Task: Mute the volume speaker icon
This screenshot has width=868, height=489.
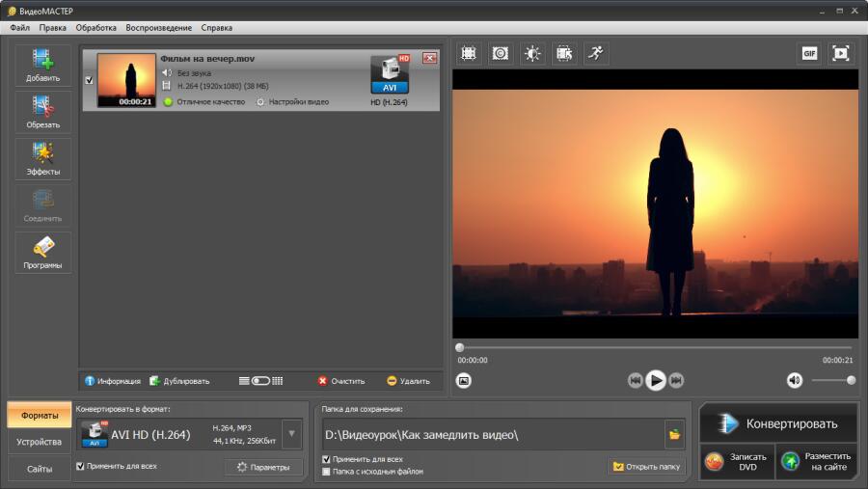Action: 795,380
